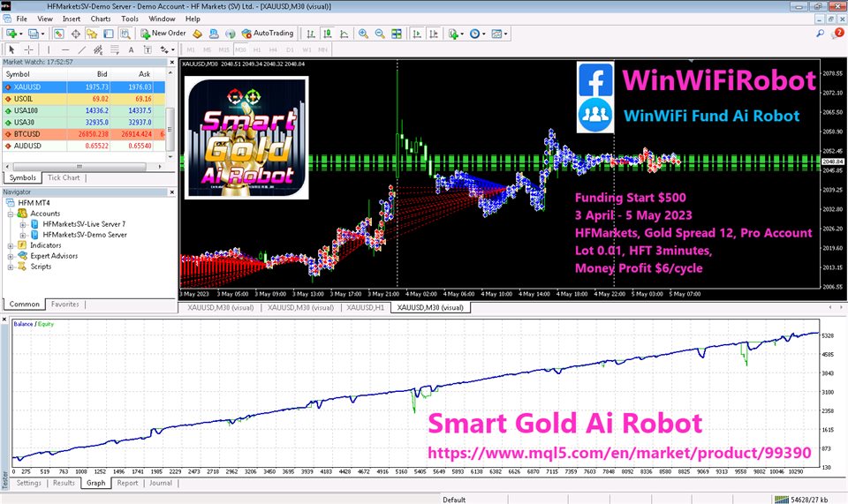The width and height of the screenshot is (848, 504).
Task: Open the Templates dropdown arrow
Action: [x=507, y=34]
